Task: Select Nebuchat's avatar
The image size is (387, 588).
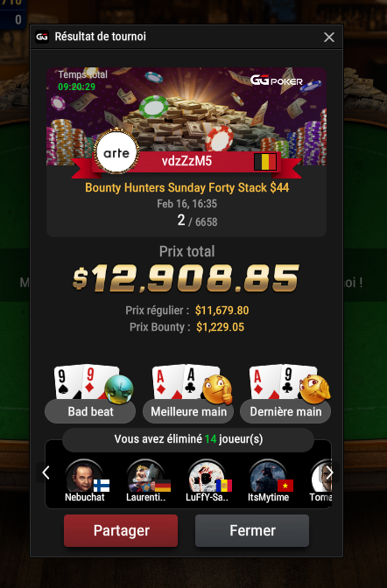Action: pos(84,476)
